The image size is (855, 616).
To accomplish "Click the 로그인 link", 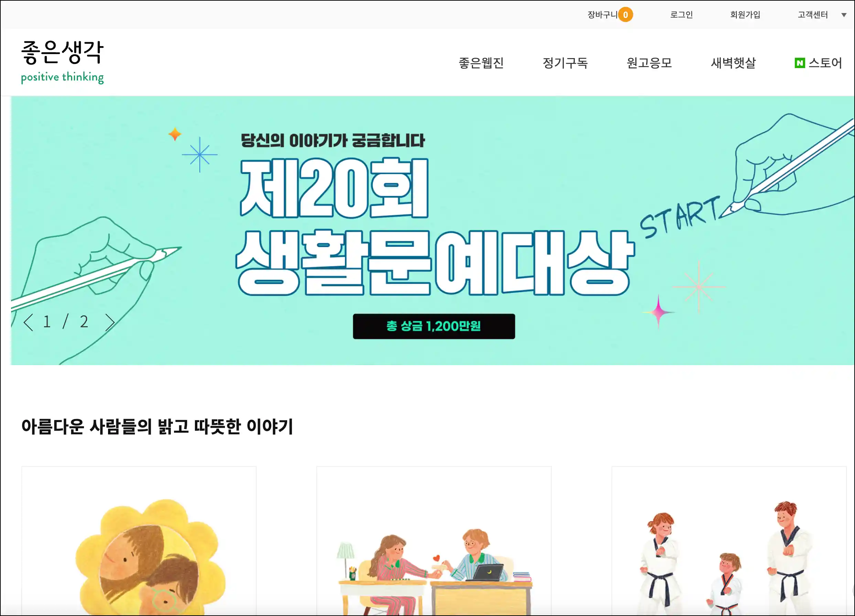I will pyautogui.click(x=681, y=15).
